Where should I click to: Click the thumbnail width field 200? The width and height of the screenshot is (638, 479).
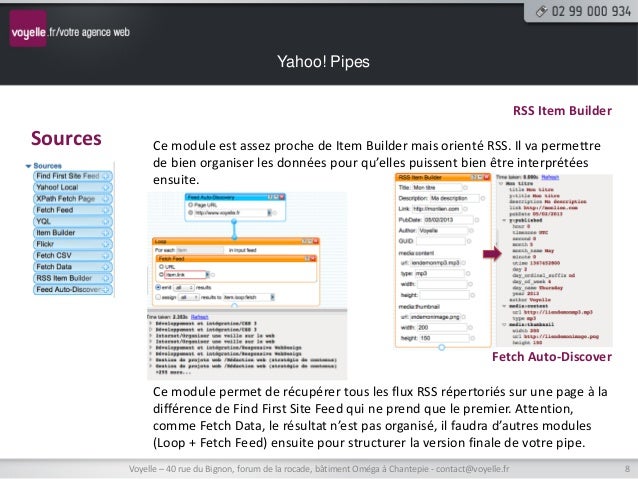coord(442,327)
